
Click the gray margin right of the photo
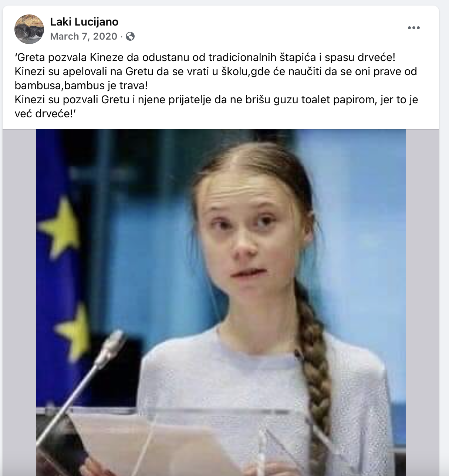422,302
